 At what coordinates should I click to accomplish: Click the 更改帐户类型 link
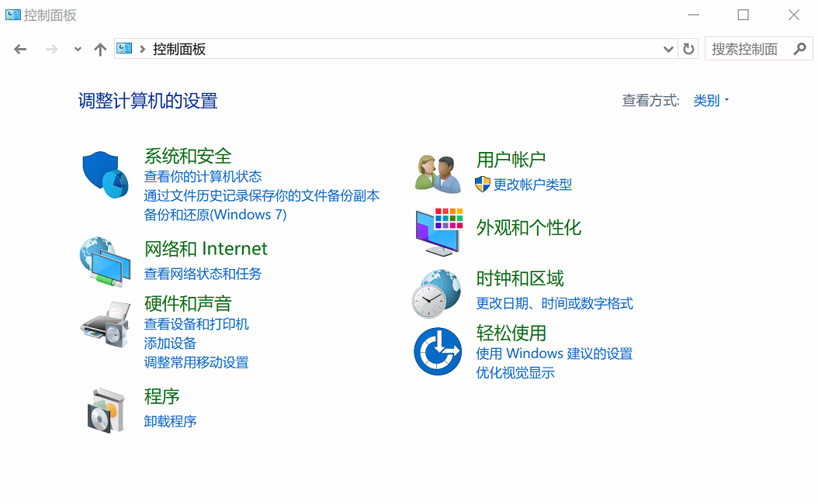(x=532, y=185)
